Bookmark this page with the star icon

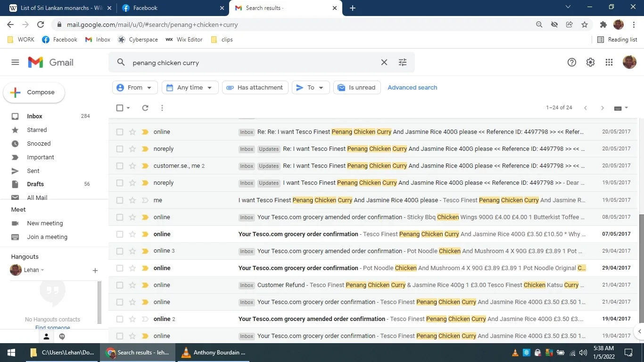(585, 25)
